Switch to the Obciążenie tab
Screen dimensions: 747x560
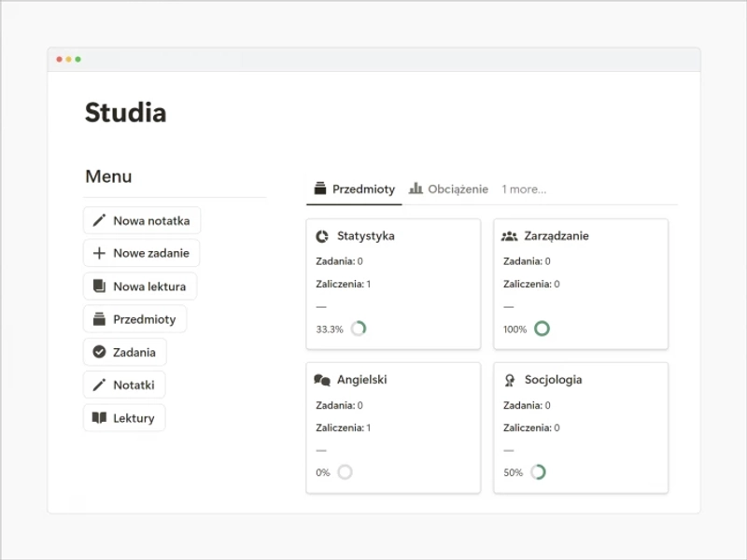pyautogui.click(x=449, y=189)
